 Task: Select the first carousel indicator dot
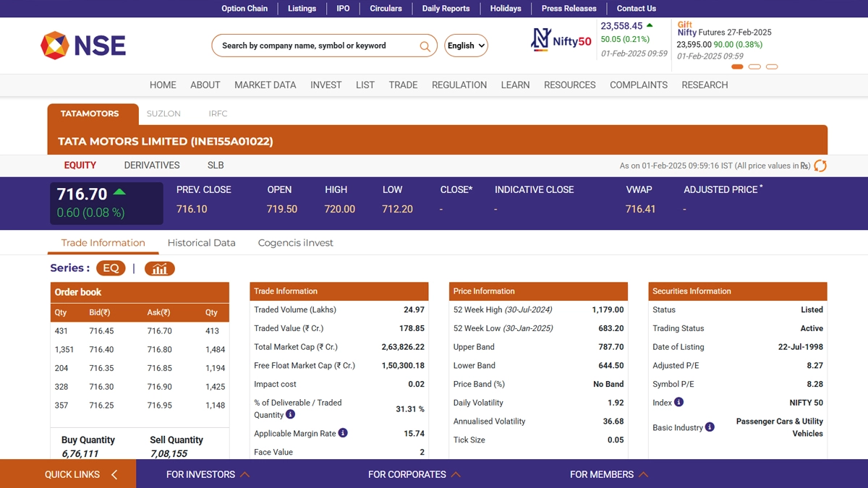click(x=737, y=67)
